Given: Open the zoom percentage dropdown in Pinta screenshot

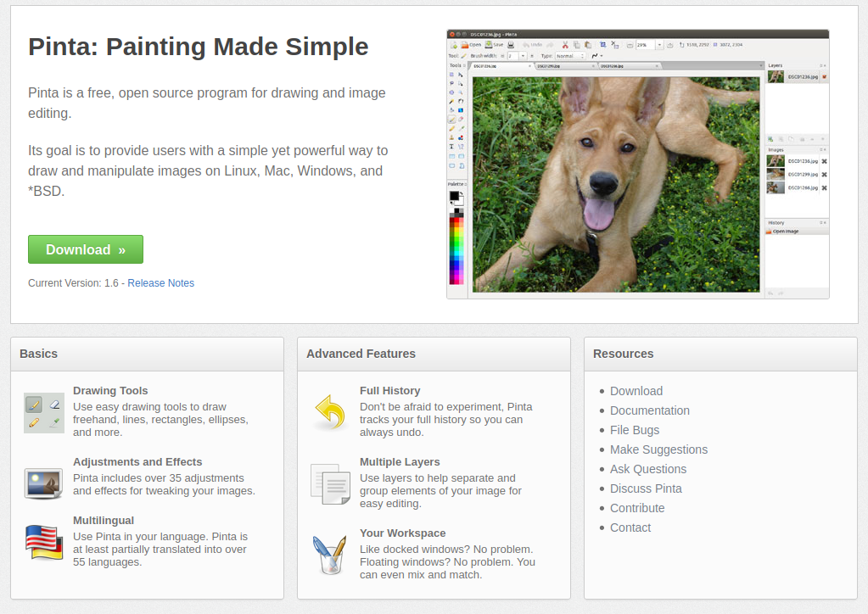Looking at the screenshot, I should pos(659,45).
